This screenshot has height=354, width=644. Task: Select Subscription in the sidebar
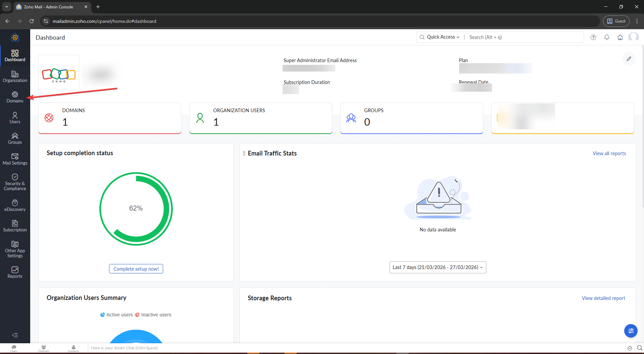point(15,226)
